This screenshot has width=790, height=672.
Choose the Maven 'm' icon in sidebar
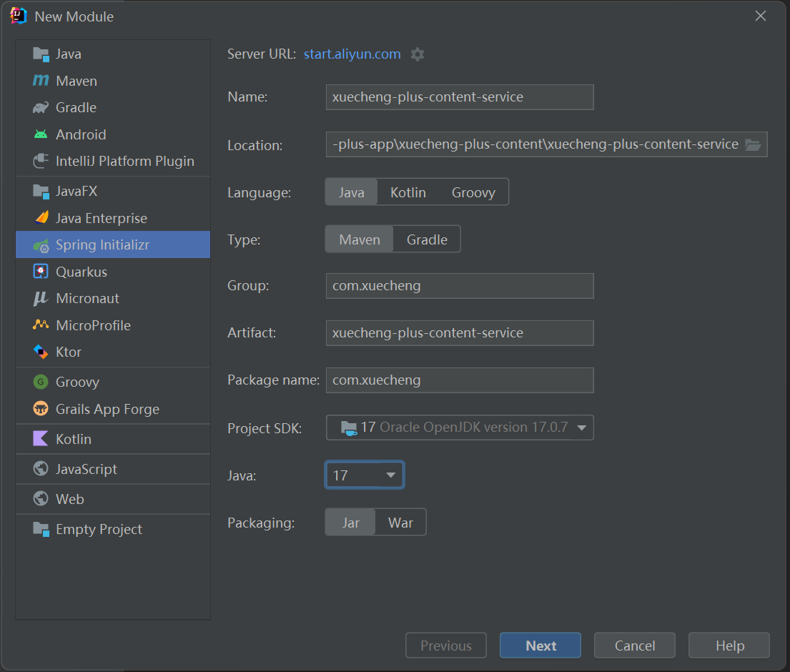41,81
